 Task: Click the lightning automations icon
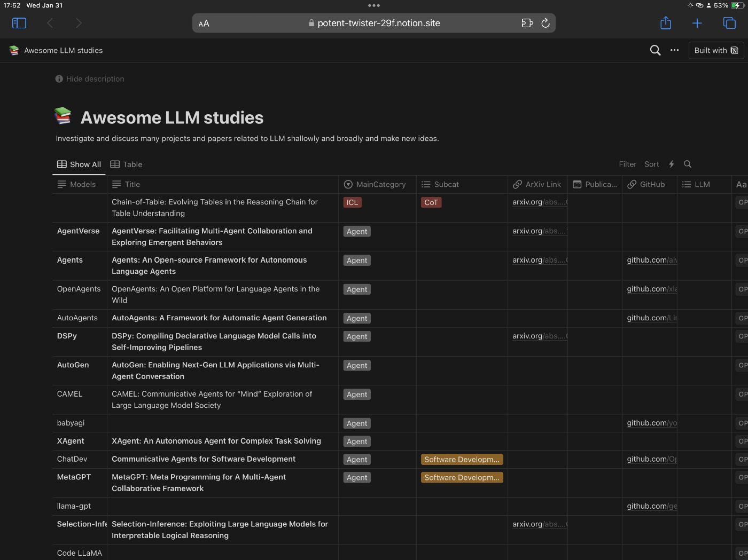coord(672,164)
